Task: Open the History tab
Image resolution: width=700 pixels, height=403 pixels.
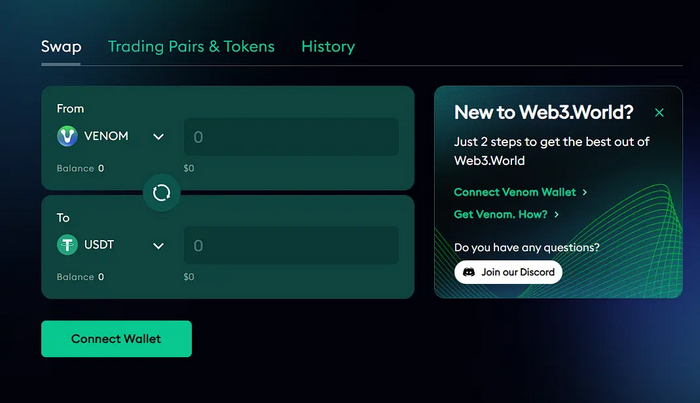Action: point(328,46)
